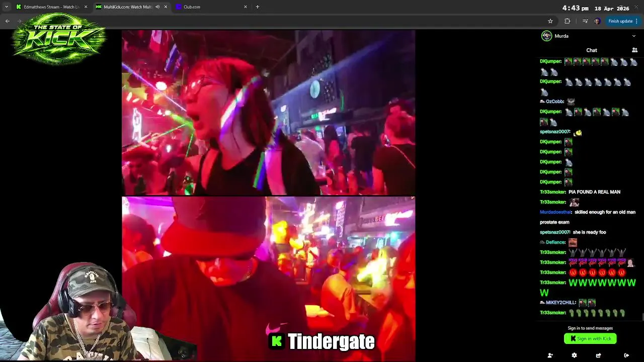Click the top stream video

coord(268,113)
